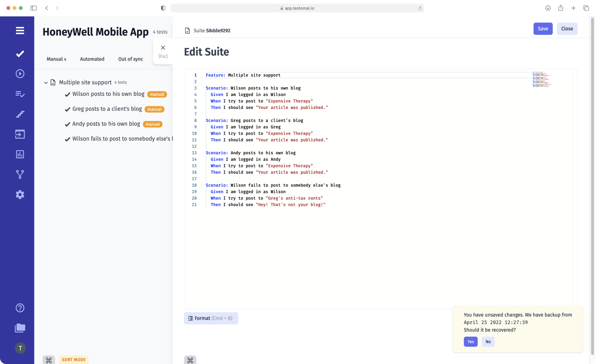Open the Analytics reports icon
The image size is (595, 364).
[x=20, y=154]
